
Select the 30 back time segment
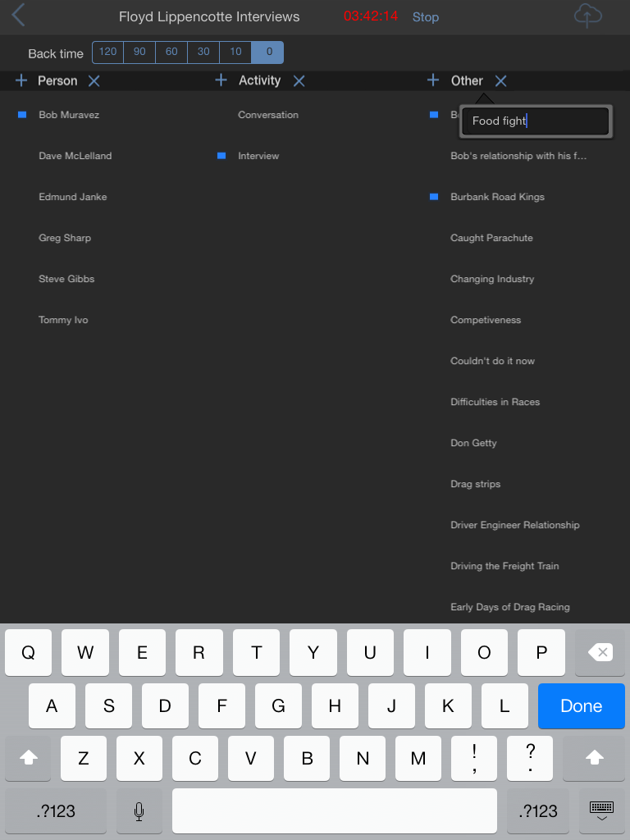tap(203, 52)
